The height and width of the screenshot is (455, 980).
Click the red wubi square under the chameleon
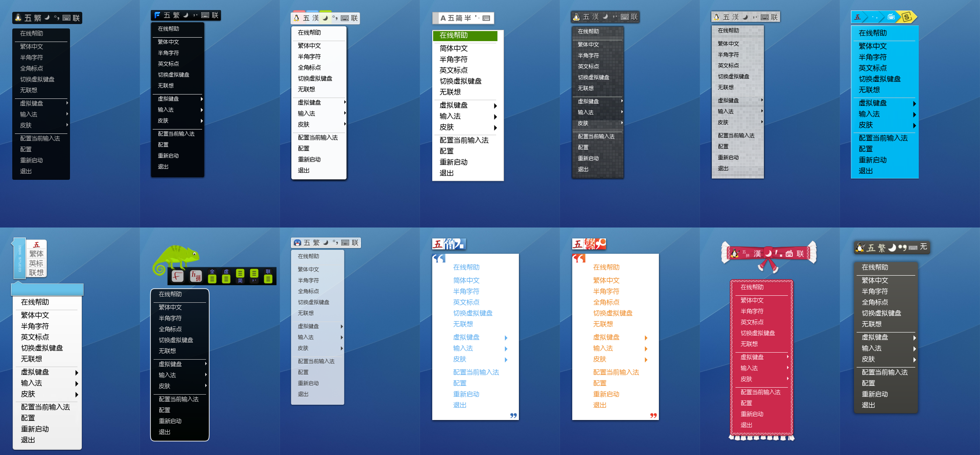click(x=178, y=276)
